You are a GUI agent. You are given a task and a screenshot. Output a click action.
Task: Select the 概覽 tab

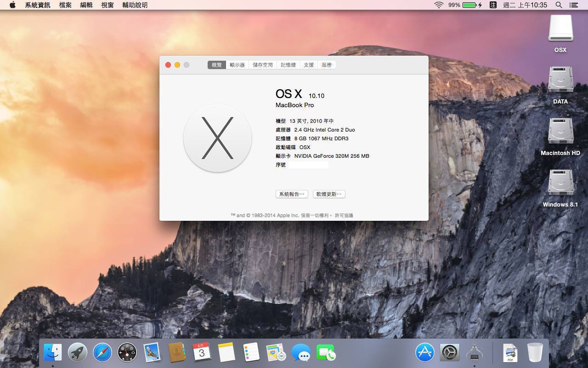[217, 65]
